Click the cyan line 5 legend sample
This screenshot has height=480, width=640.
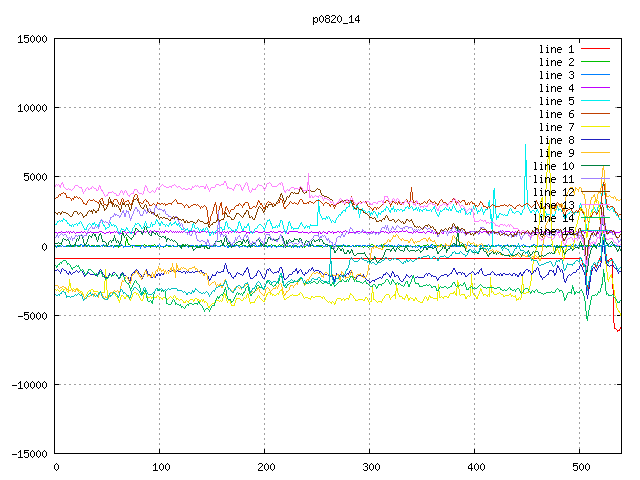(x=595, y=101)
